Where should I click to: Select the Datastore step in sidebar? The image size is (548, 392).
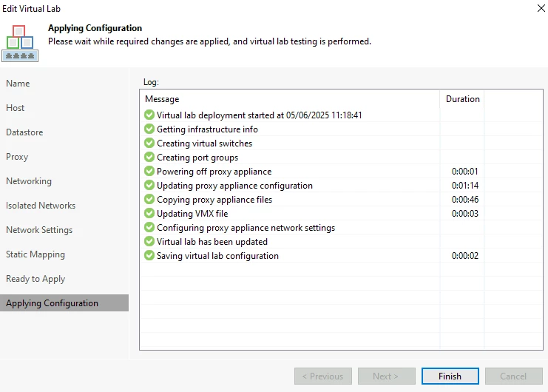[x=24, y=132]
